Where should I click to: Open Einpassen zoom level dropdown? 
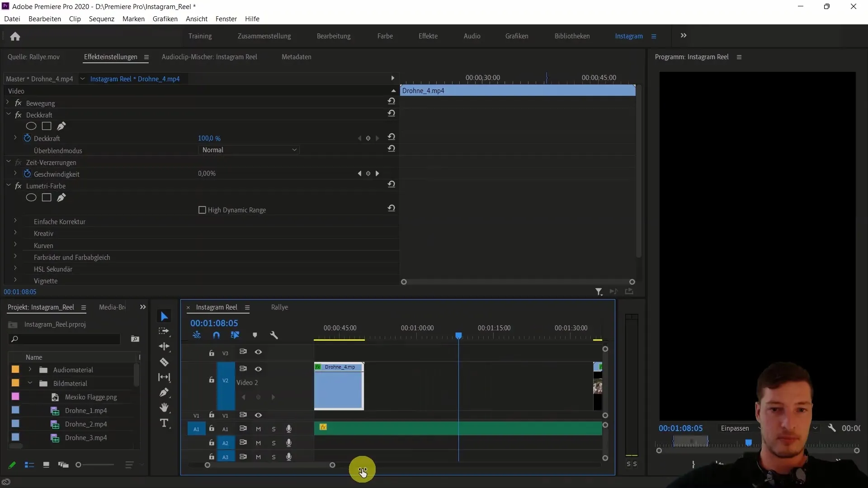[740, 428]
